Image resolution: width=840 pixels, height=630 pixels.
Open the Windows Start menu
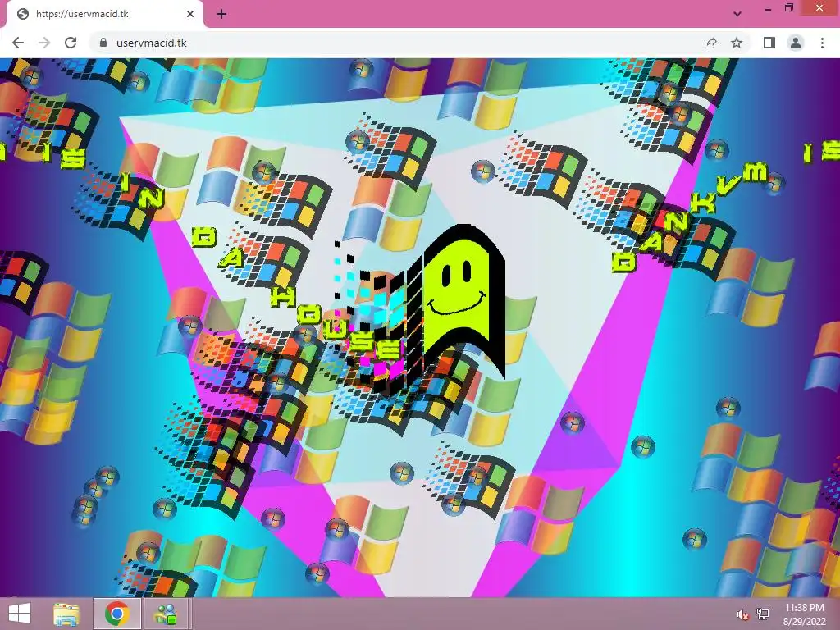tap(20, 614)
